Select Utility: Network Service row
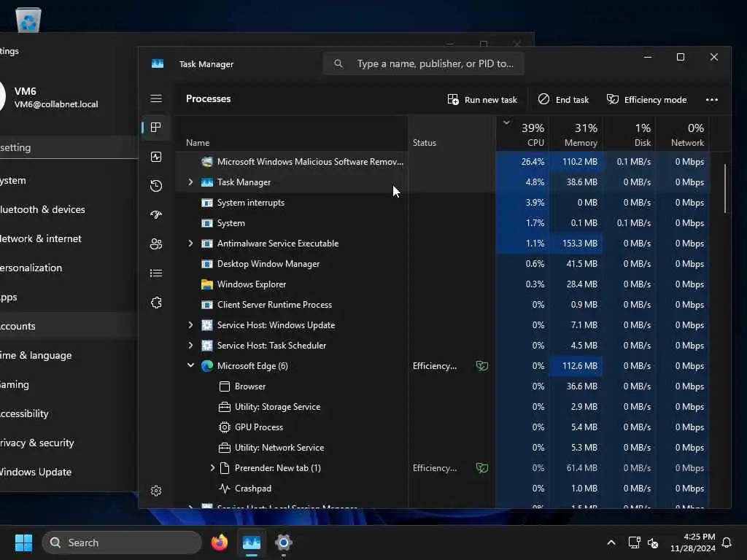This screenshot has width=747, height=560. point(443,448)
